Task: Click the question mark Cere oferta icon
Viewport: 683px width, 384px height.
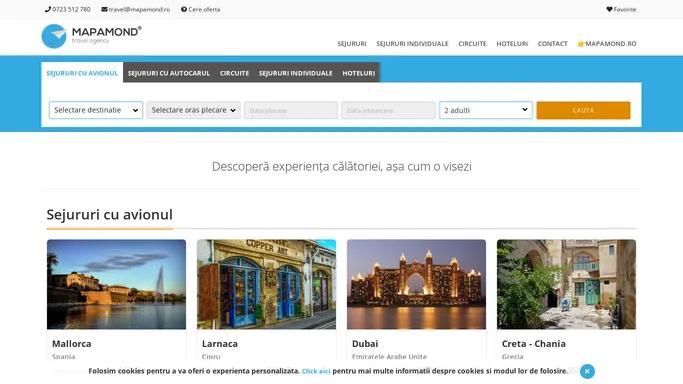Action: tap(184, 9)
